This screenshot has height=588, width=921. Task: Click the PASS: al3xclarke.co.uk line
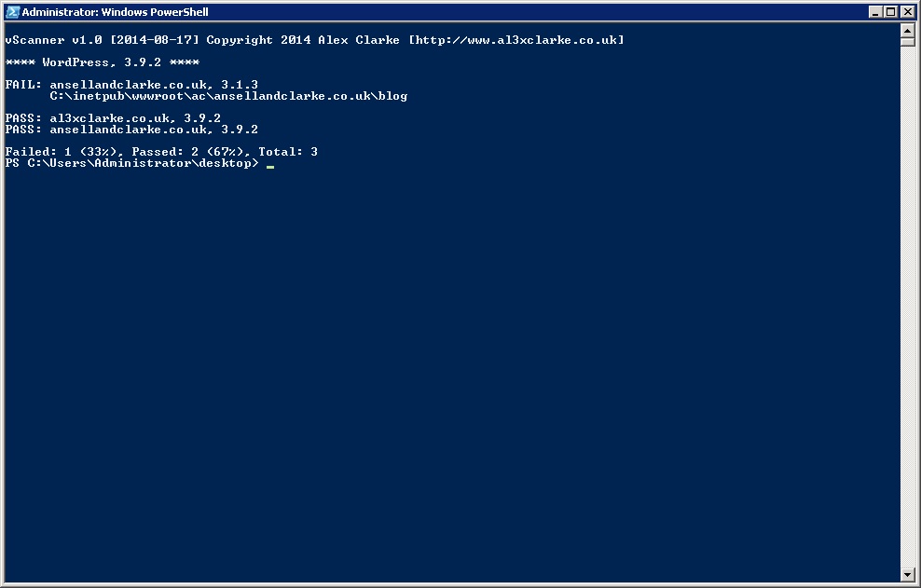tap(113, 118)
